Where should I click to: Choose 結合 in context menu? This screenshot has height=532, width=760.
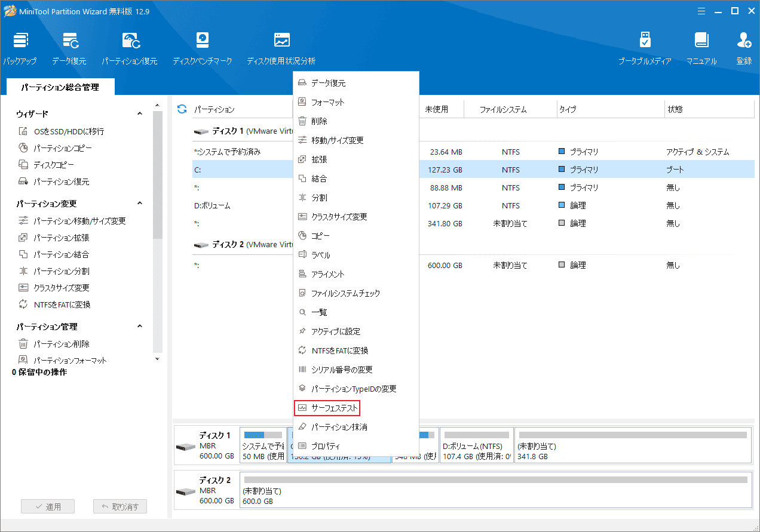click(356, 179)
